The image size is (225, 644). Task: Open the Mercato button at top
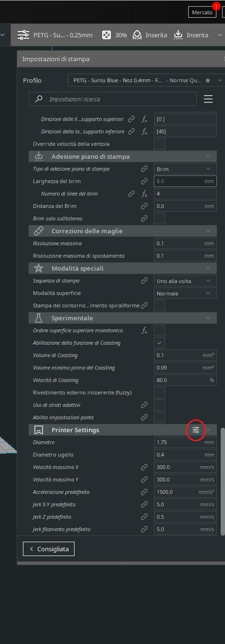(202, 12)
